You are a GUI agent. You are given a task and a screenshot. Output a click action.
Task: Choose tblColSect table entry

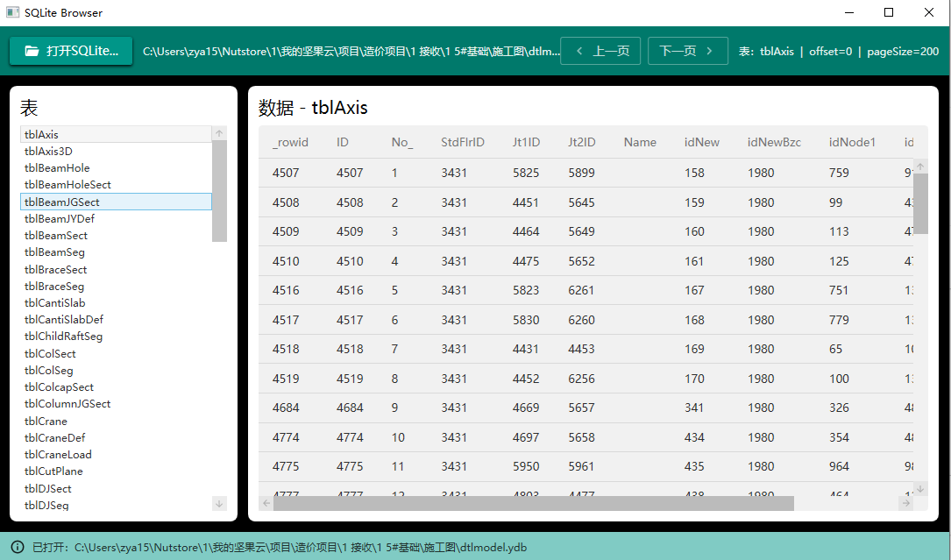tap(51, 354)
